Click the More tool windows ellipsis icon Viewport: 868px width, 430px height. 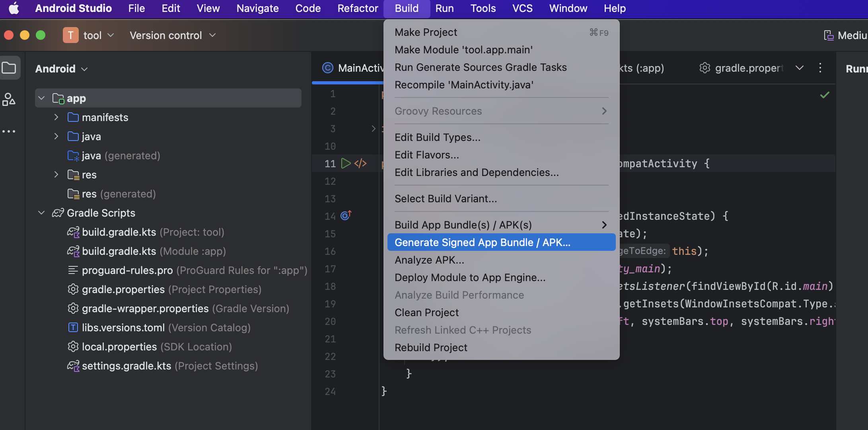tap(9, 131)
